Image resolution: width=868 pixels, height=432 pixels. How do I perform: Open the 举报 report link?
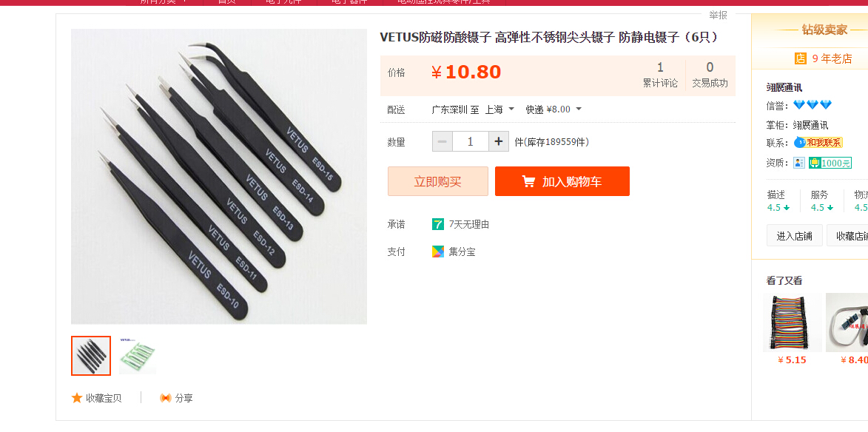click(718, 15)
